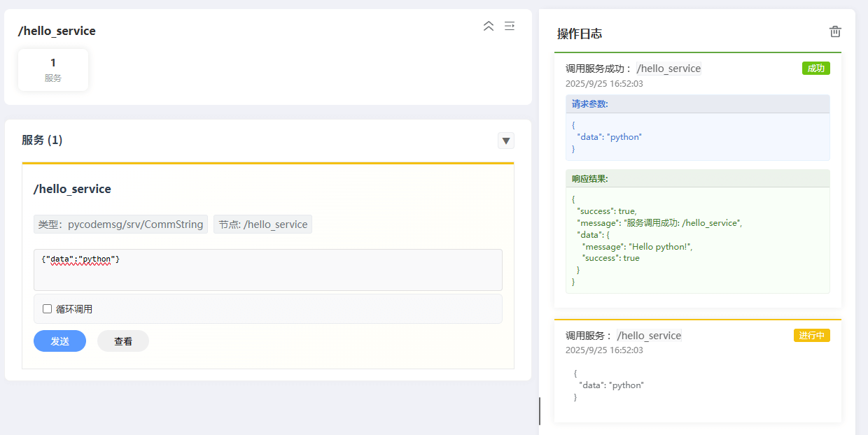
Task: Click the 响应结果 section header
Action: (x=590, y=179)
